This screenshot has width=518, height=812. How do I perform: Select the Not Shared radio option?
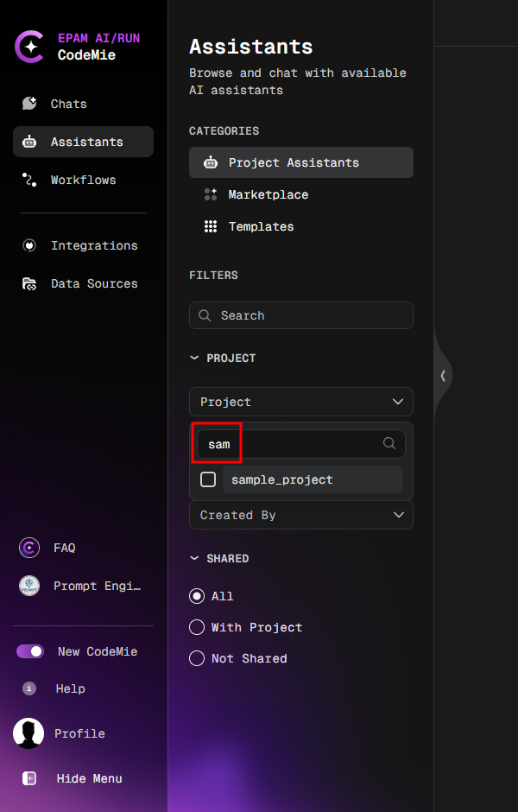(x=196, y=658)
